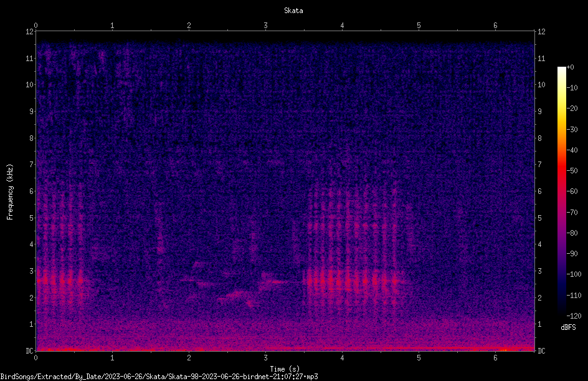Viewport: 588px width, 381px height.
Task: Click the white top end of the dBFS colorbar
Action: [x=561, y=71]
